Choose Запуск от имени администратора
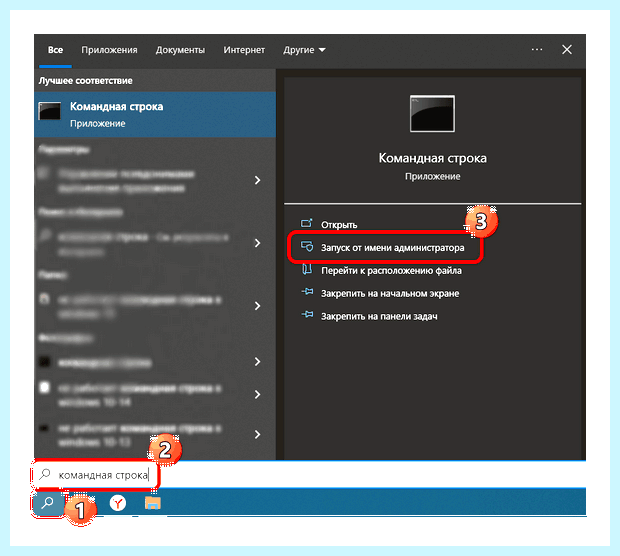The image size is (620, 556). (x=393, y=248)
